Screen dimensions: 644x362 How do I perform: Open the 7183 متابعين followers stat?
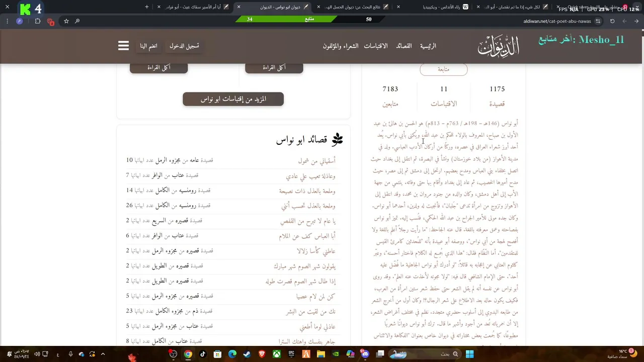point(390,96)
